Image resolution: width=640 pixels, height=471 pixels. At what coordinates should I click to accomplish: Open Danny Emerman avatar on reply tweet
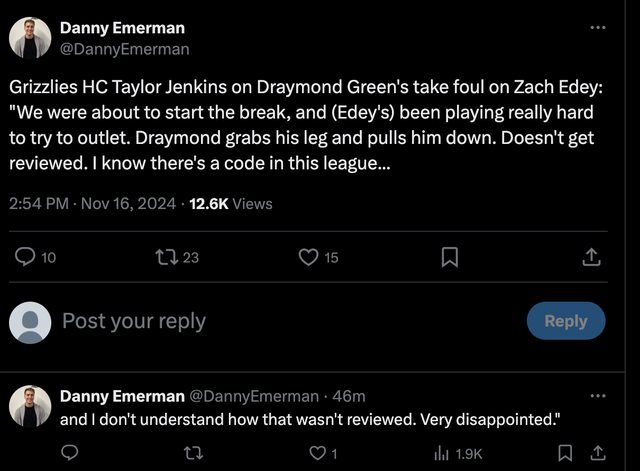pos(30,405)
